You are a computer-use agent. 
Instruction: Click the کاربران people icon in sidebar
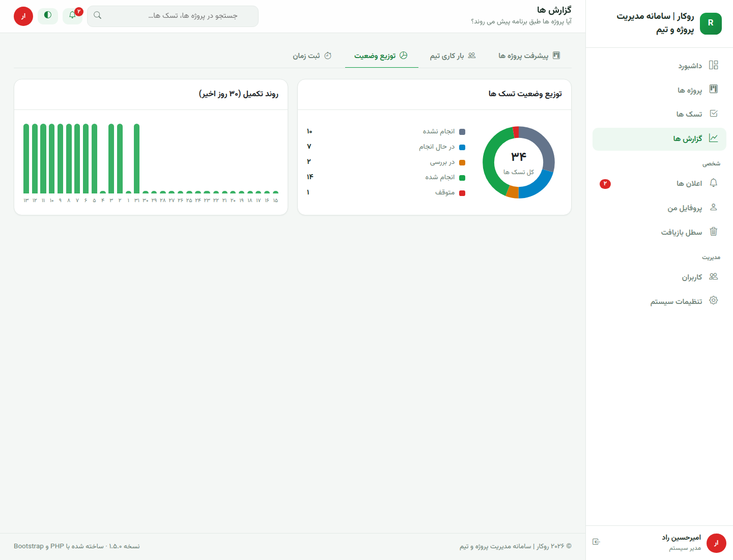tap(714, 276)
